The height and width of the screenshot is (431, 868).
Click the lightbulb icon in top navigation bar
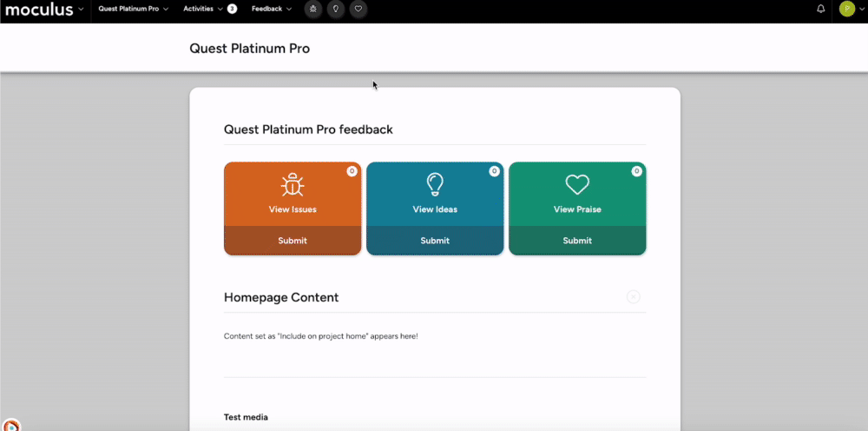336,9
